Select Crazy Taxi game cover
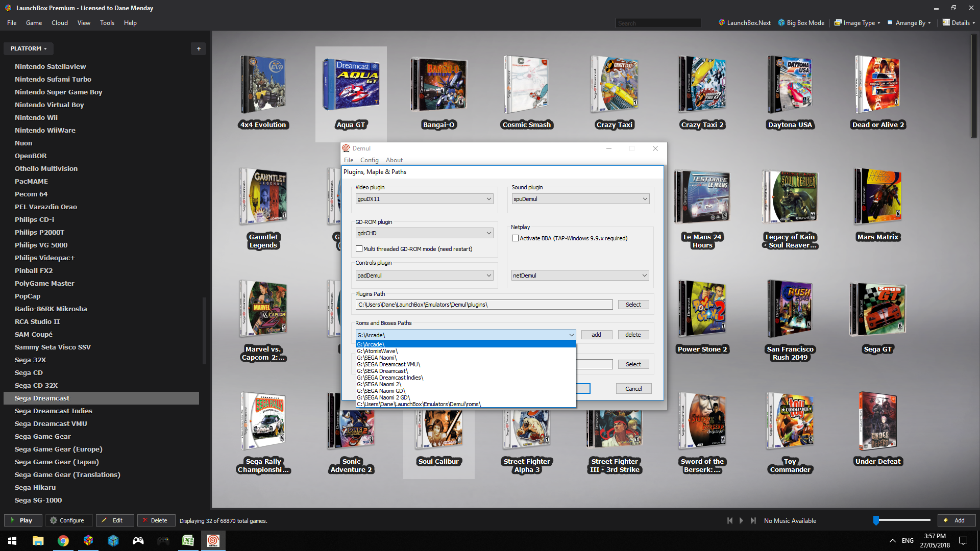The height and width of the screenshot is (551, 980). [615, 84]
